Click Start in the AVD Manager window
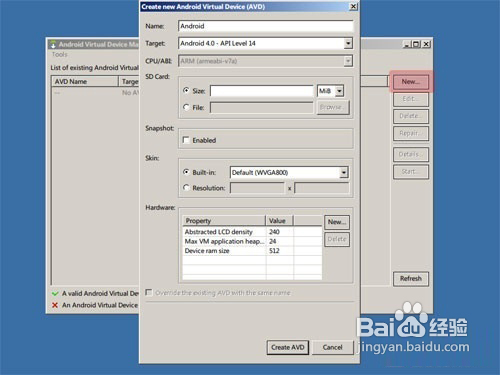Viewport: 500px width, 375px height. pos(411,172)
